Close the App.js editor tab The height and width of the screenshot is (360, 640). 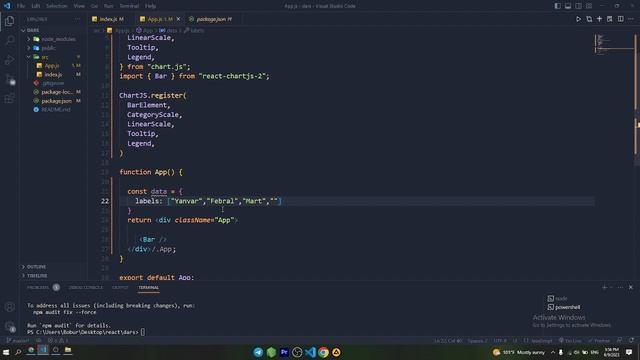[178, 19]
